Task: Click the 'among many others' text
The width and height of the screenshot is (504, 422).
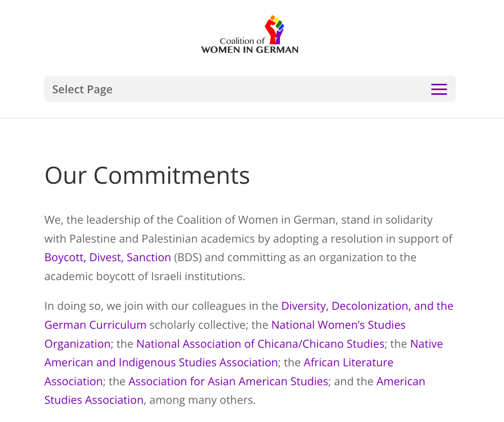Action: (202, 400)
